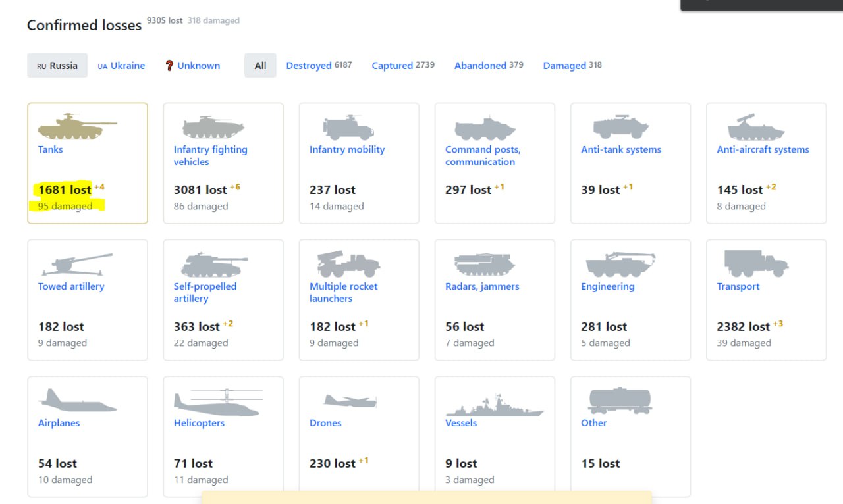Click the airplane silhouette icon
Viewport: 843px width, 504px height.
click(x=77, y=400)
